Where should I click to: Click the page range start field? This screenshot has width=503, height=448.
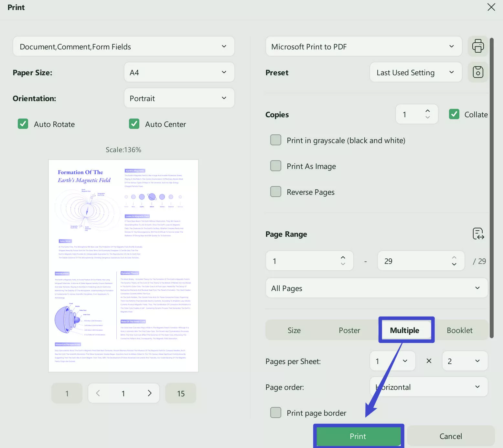(x=310, y=261)
